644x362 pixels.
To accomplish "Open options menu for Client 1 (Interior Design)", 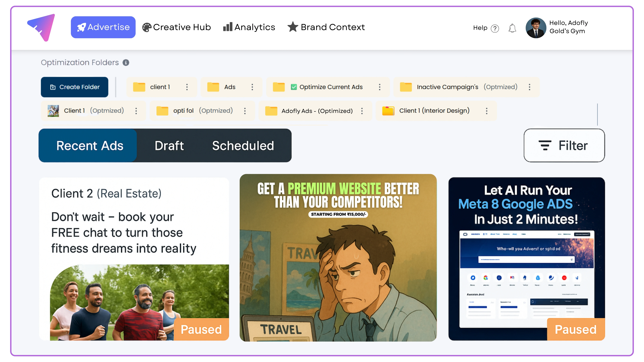I will pyautogui.click(x=487, y=111).
